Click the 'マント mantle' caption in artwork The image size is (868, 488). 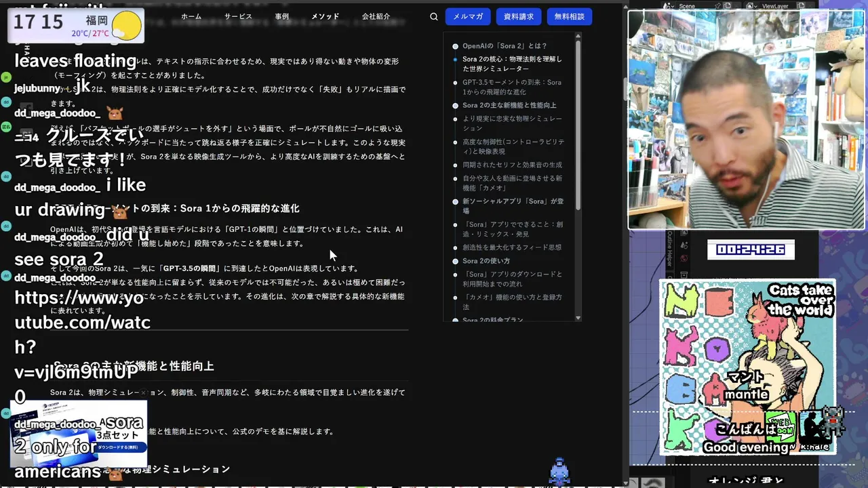coord(745,386)
